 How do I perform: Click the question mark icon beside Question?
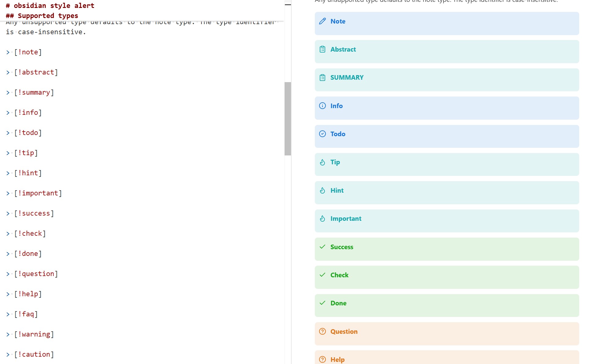click(322, 332)
